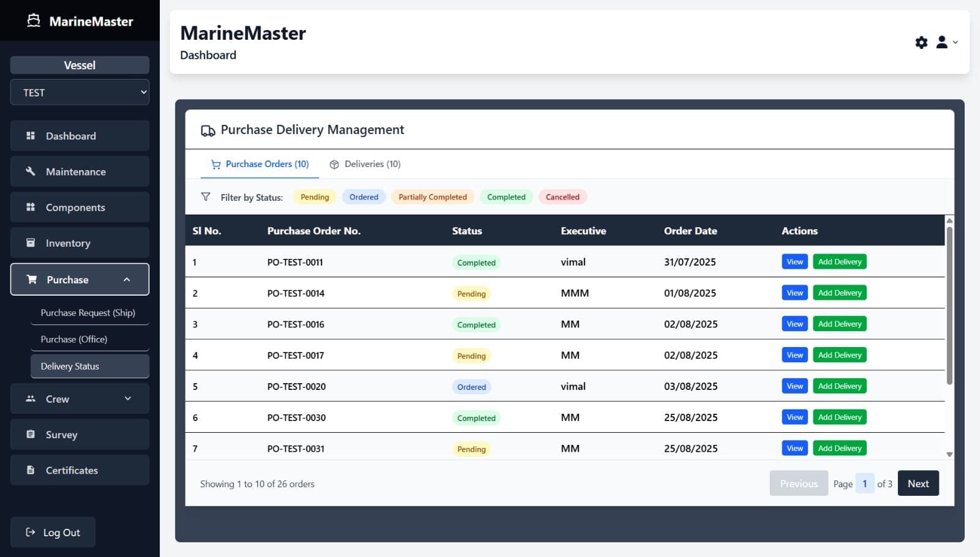The width and height of the screenshot is (980, 557).
Task: Open the TEST vessel selector
Action: coord(80,92)
